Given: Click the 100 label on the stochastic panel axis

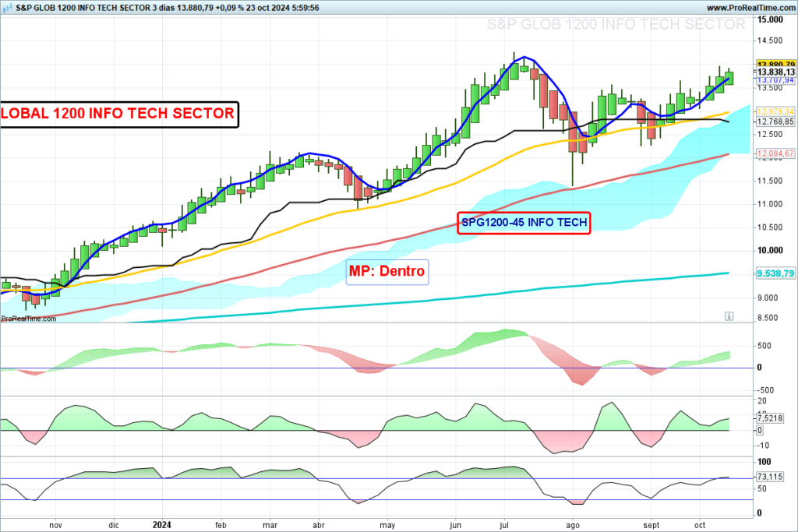Looking at the screenshot, I should tap(764, 462).
